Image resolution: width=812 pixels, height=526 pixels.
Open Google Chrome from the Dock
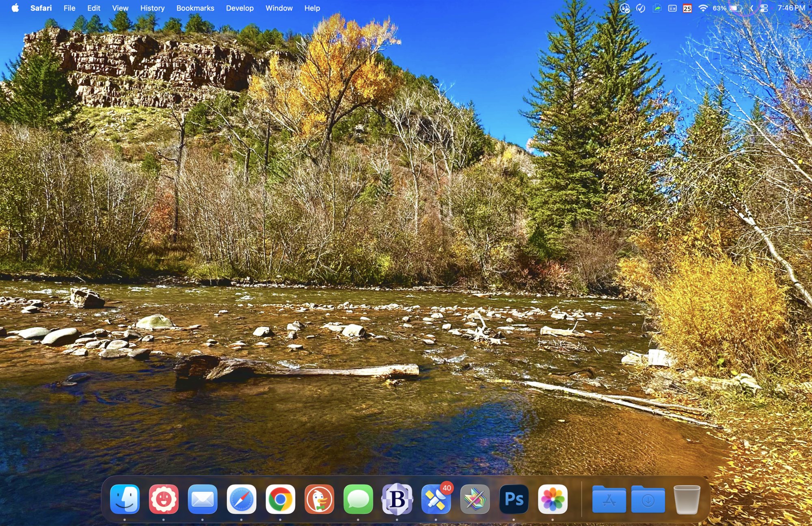pyautogui.click(x=280, y=499)
